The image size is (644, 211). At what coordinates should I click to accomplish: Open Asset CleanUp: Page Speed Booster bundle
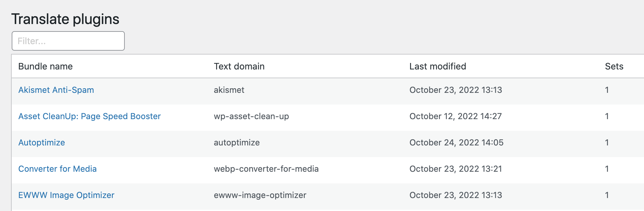click(90, 116)
